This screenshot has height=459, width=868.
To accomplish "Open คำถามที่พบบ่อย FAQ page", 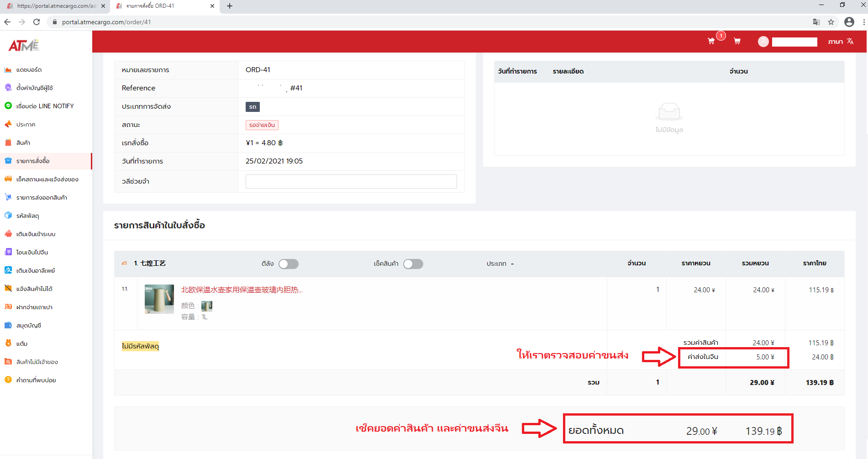I will tap(36, 380).
